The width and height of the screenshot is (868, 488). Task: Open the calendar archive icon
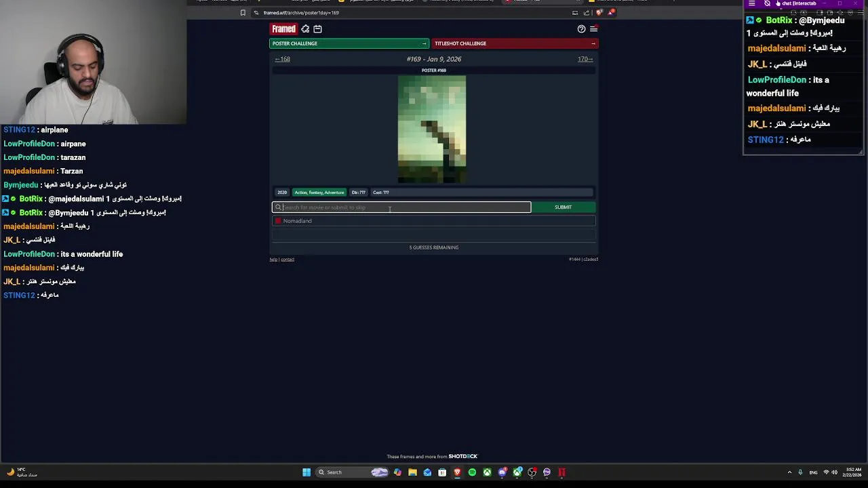pos(317,29)
